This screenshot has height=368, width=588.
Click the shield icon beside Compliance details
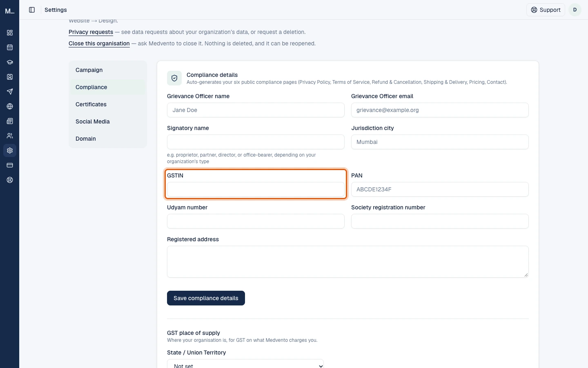(x=174, y=78)
